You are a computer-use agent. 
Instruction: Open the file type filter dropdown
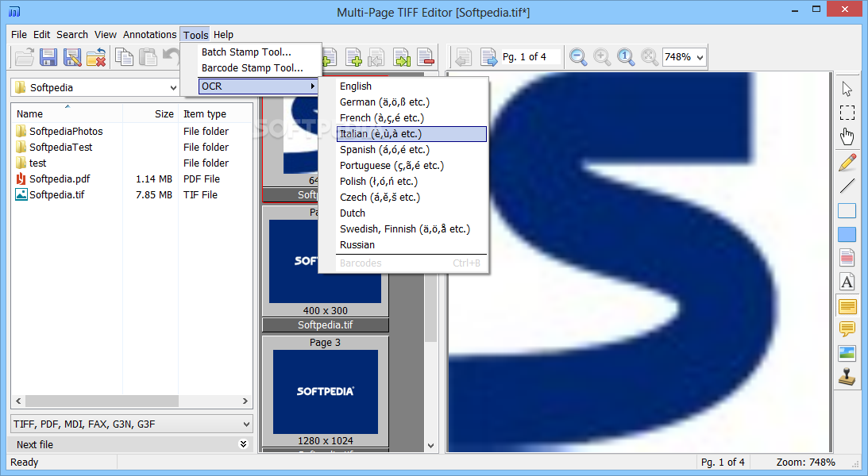pyautogui.click(x=246, y=424)
